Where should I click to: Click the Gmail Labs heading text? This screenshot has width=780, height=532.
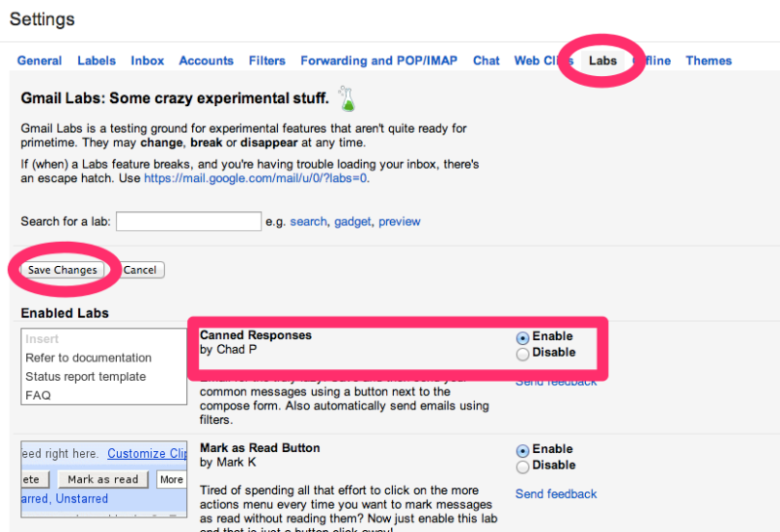(x=175, y=98)
